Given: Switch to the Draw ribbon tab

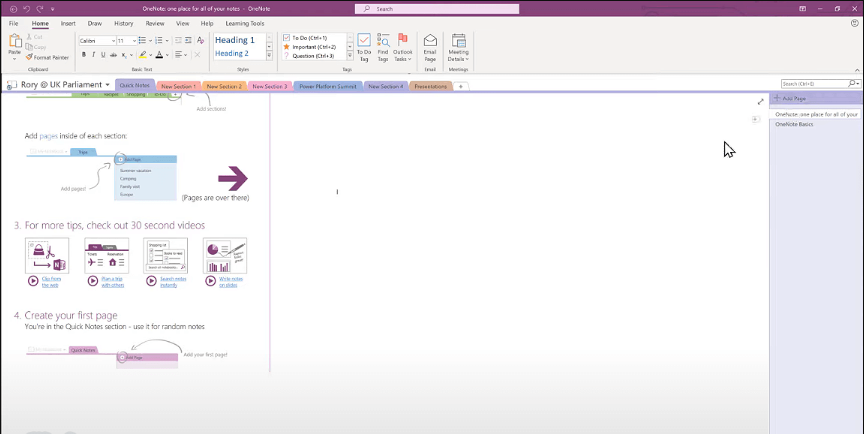Looking at the screenshot, I should pyautogui.click(x=95, y=24).
